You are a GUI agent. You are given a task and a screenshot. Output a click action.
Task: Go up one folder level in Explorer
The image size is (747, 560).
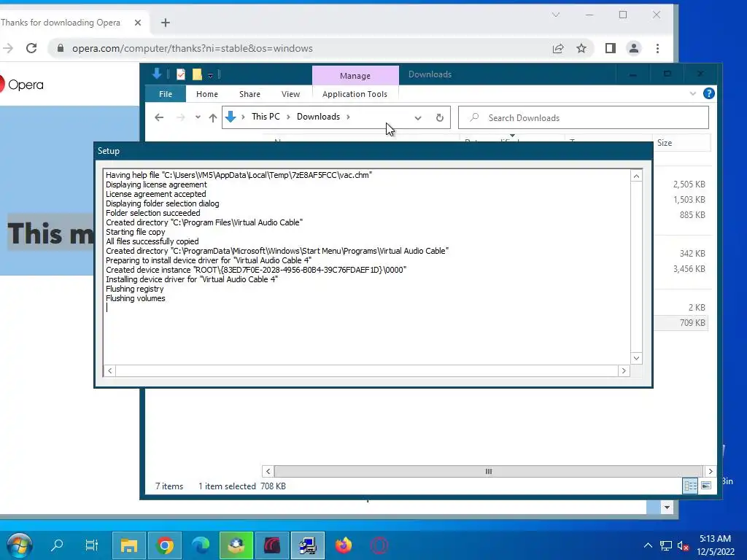point(213,117)
